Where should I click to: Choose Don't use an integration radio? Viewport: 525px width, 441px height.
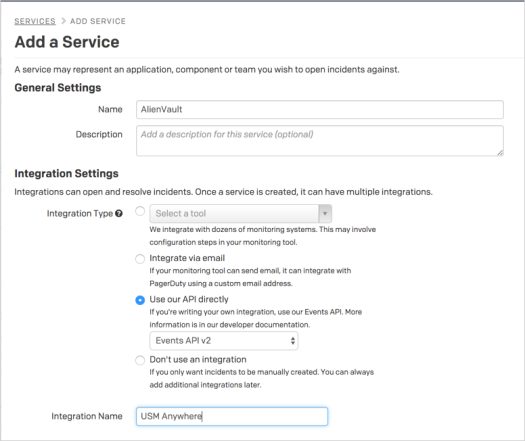point(140,360)
